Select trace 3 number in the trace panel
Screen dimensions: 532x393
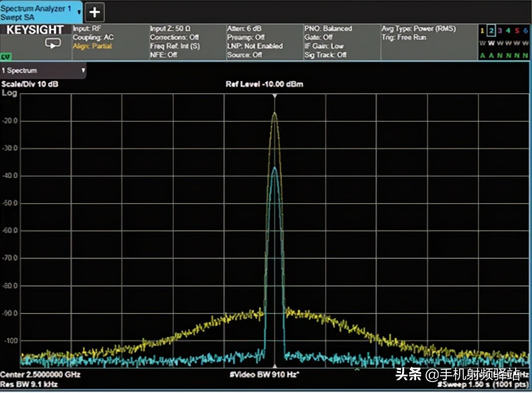pos(499,31)
